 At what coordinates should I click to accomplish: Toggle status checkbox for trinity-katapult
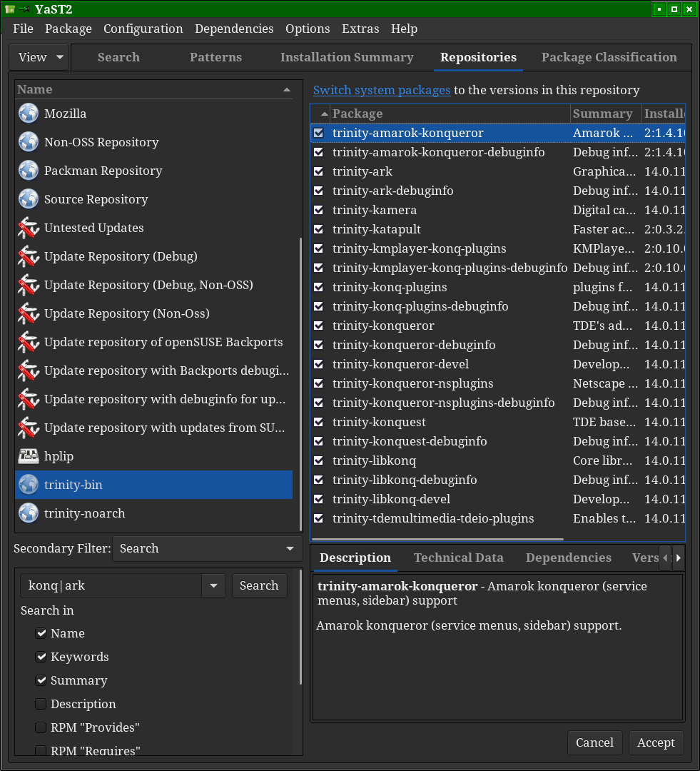click(318, 229)
